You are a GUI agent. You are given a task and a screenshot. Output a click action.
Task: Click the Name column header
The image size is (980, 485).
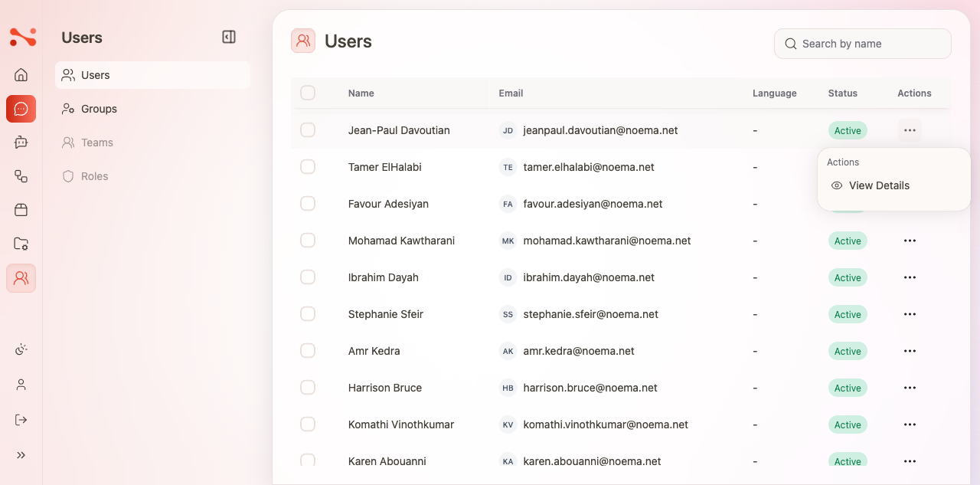click(361, 93)
